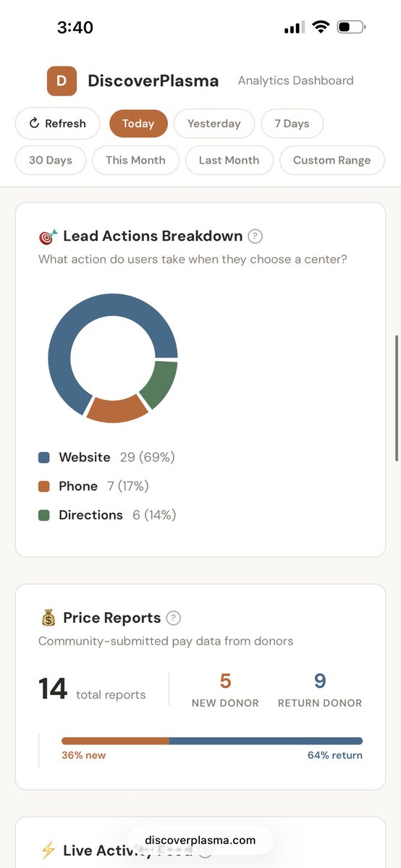Show the 7 Days range

tap(292, 124)
